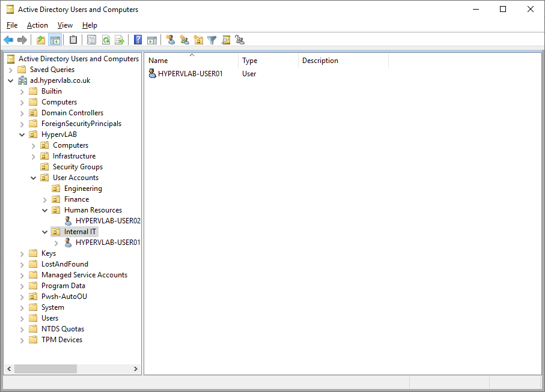Open the Help menu
Screen dimensions: 545x392
coord(90,25)
